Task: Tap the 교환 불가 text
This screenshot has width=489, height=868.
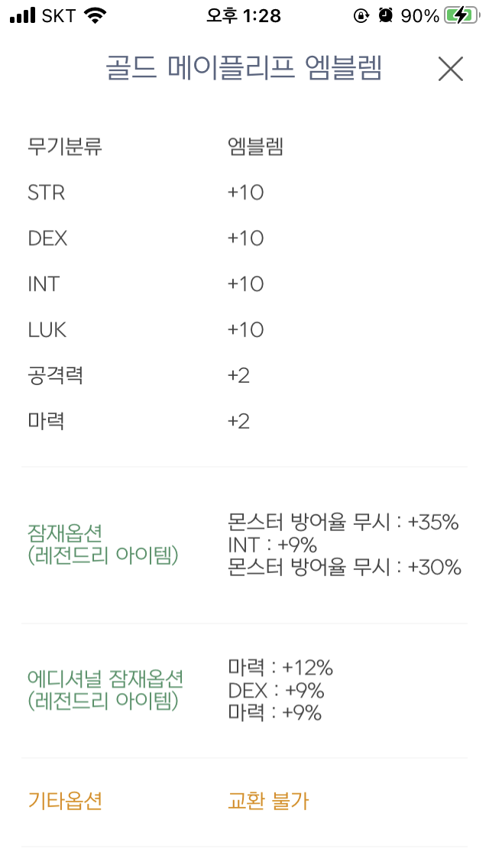Action: click(268, 801)
